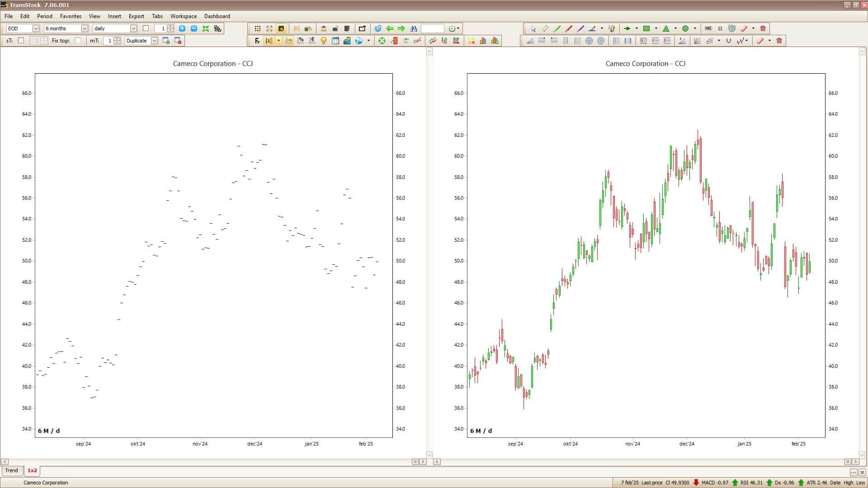Image resolution: width=868 pixels, height=488 pixels.
Task: Open the Favorites menu
Action: 71,16
